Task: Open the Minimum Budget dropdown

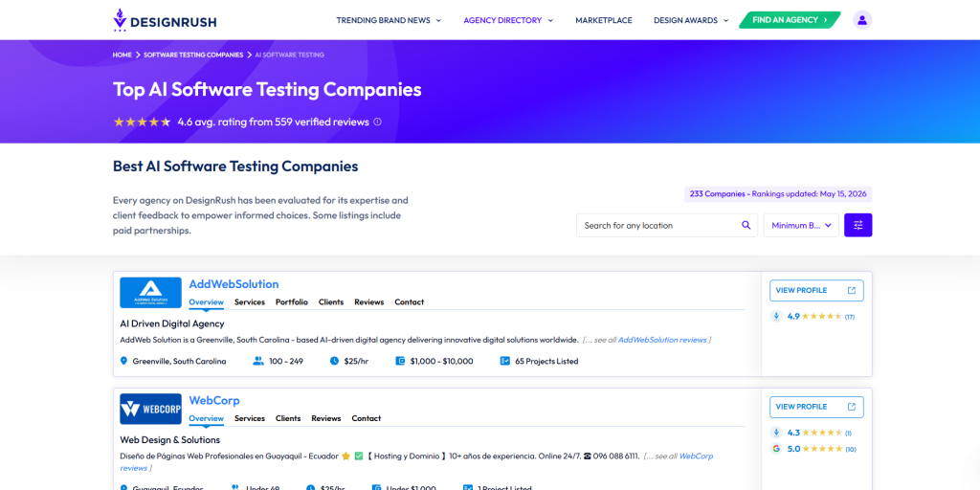Action: [801, 225]
